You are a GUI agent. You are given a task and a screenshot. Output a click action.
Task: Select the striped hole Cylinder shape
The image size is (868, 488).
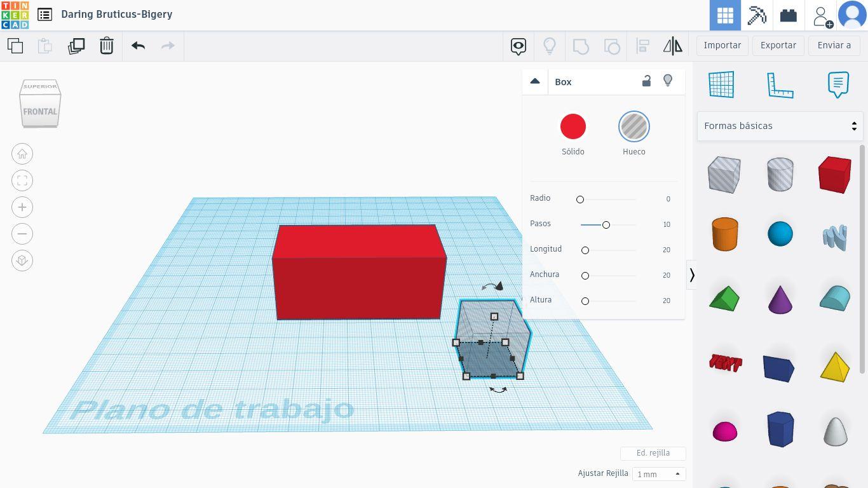pyautogui.click(x=780, y=174)
